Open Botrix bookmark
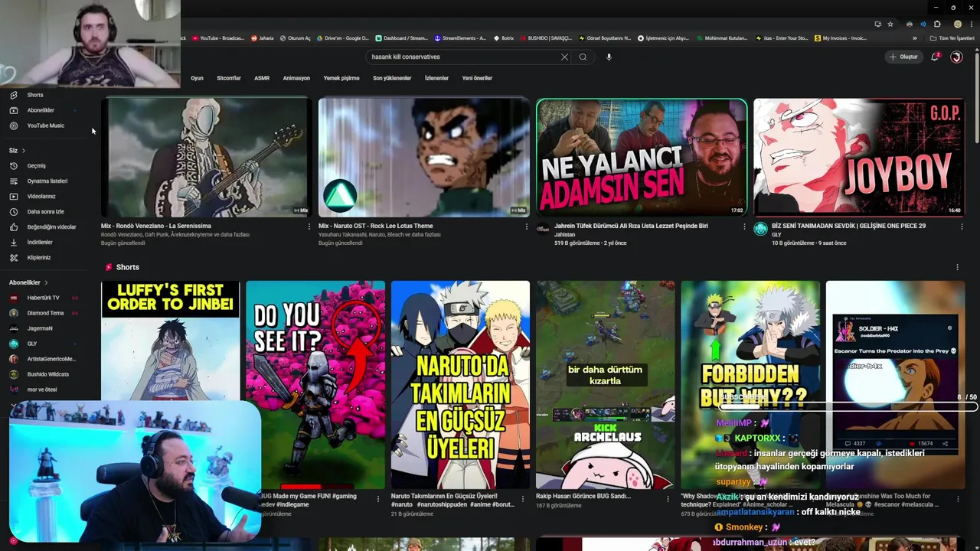Image resolution: width=980 pixels, height=551 pixels. (503, 38)
